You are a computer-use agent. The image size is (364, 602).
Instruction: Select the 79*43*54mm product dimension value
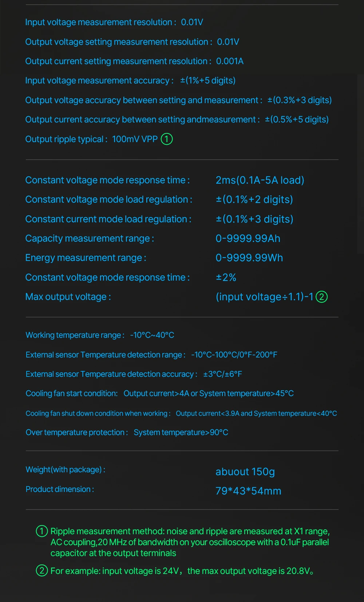click(x=248, y=491)
